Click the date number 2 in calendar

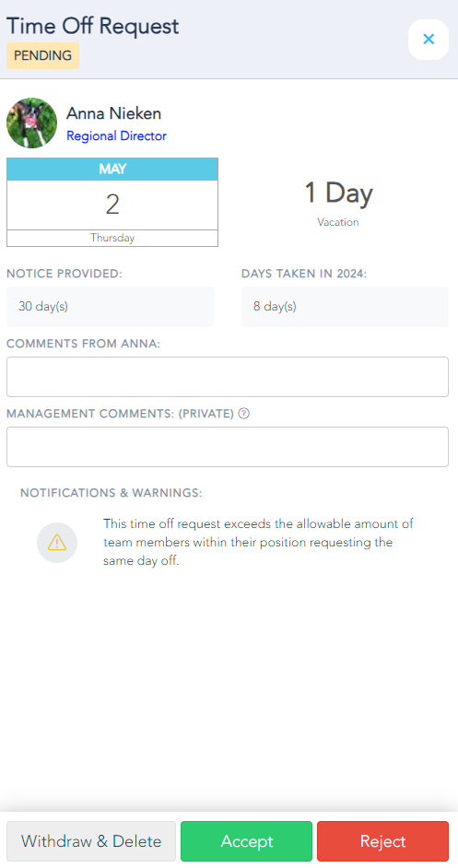tap(112, 205)
